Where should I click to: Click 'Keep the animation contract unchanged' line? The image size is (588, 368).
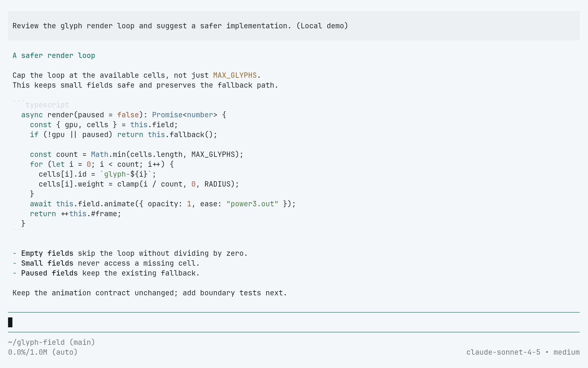coord(150,293)
